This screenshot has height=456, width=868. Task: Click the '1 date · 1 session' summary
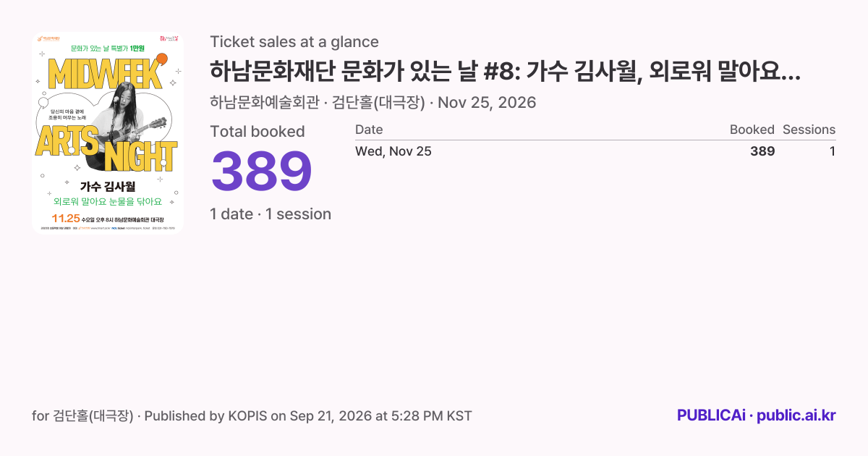point(271,214)
